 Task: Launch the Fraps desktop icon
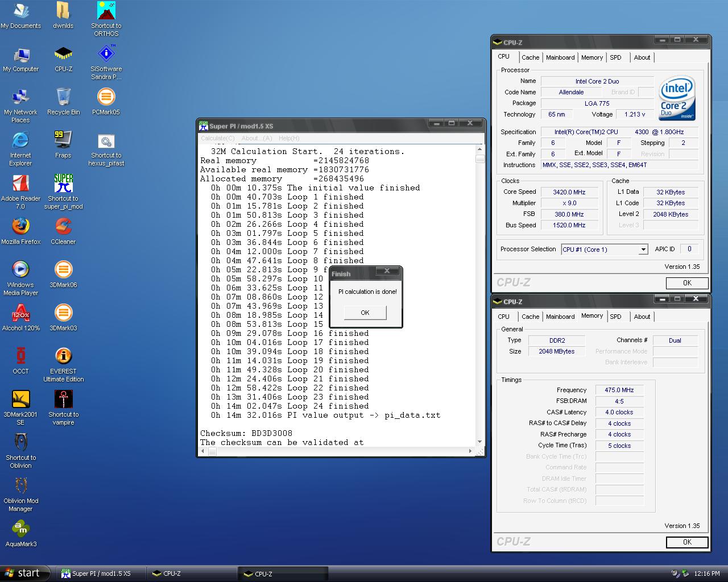pyautogui.click(x=63, y=145)
